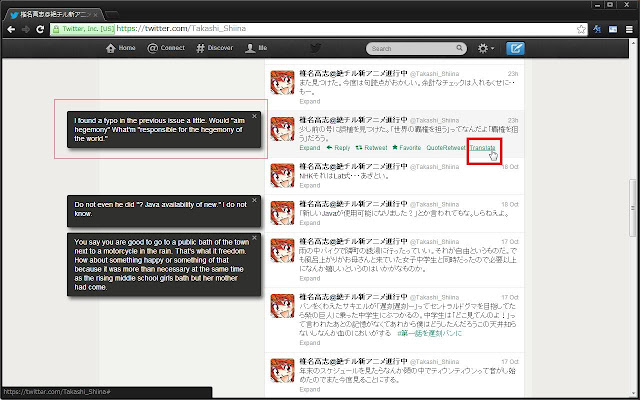The image size is (640, 400).
Task: Expand the bottom tweet on the page
Action: click(310, 389)
